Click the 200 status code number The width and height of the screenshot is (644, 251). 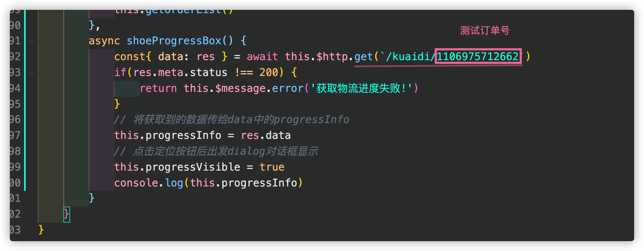(269, 72)
